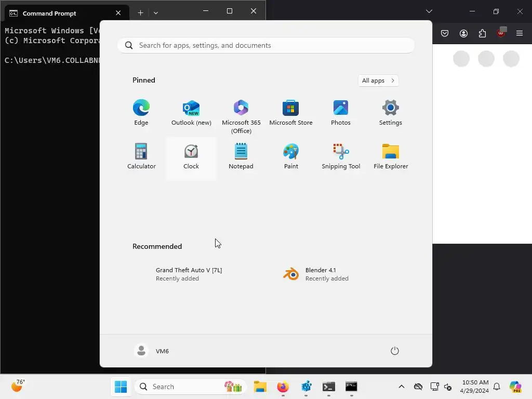This screenshot has width=532, height=399.
Task: Open File Explorer from pinned apps
Action: [x=391, y=157]
